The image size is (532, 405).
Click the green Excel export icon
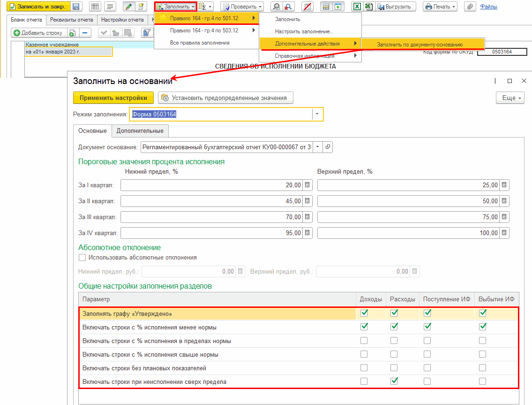[x=357, y=7]
